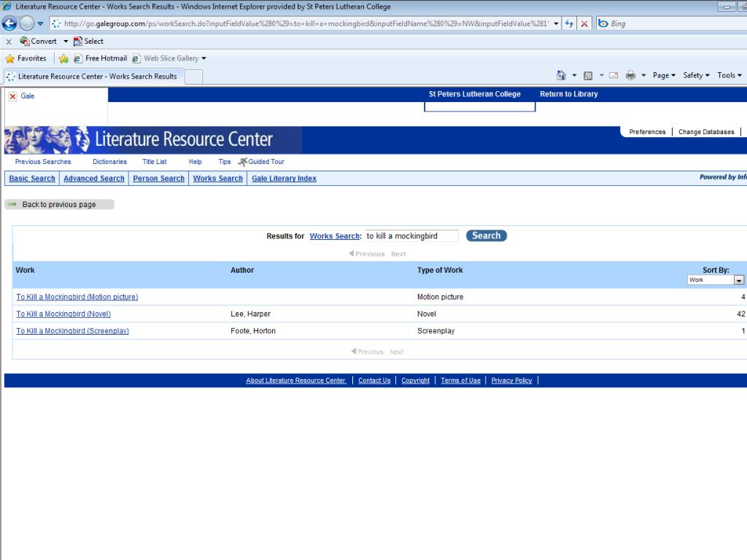Open a new blank browser tab
Viewport: 747px width, 560px height.
coord(193,77)
